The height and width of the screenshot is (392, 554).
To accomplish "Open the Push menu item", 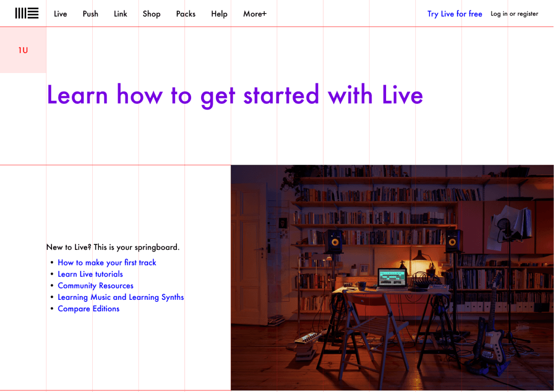I will (x=90, y=14).
